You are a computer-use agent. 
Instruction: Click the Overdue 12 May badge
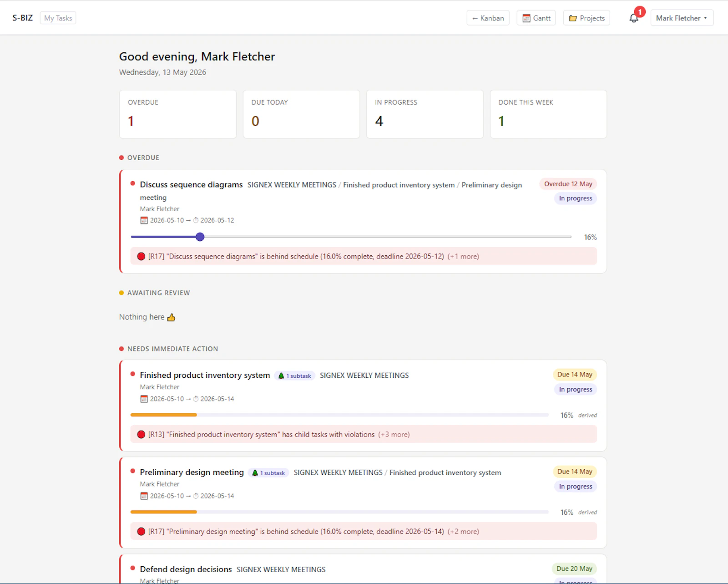pyautogui.click(x=568, y=184)
